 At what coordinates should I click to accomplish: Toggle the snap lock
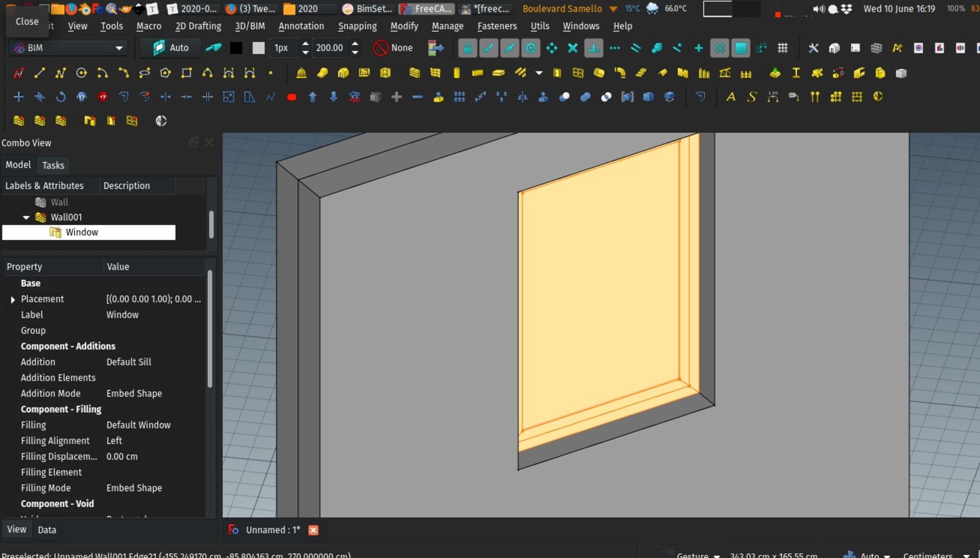click(468, 48)
